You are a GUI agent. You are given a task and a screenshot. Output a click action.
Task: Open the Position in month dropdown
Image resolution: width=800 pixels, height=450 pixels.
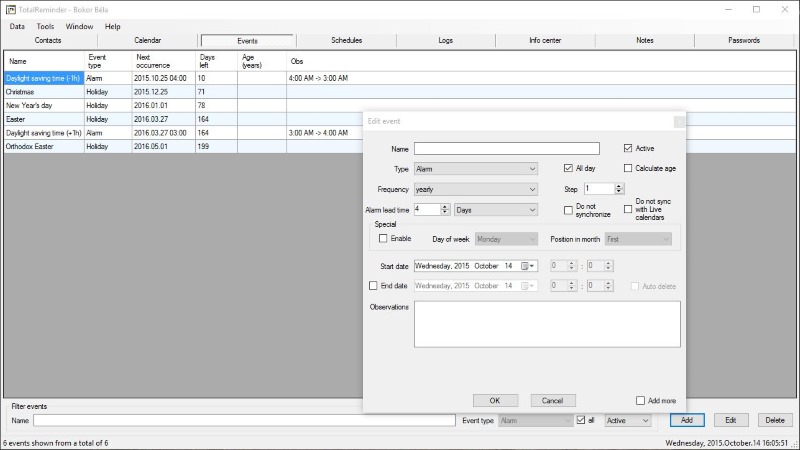point(638,239)
